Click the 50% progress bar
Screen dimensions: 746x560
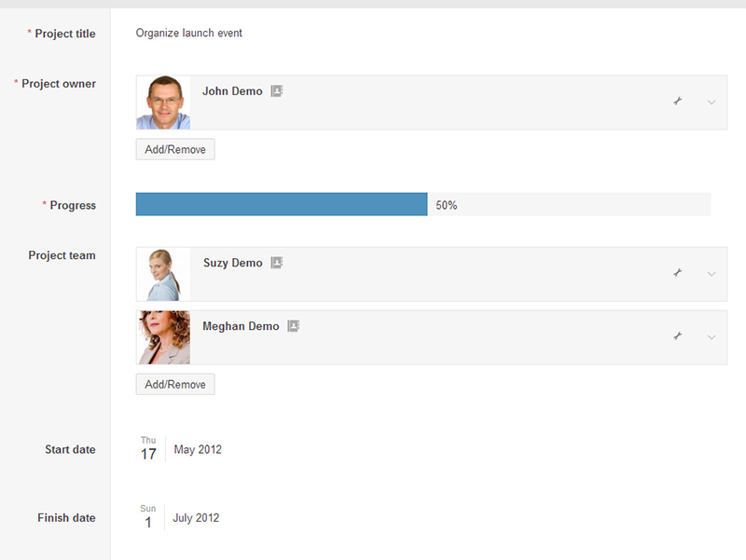pyautogui.click(x=282, y=205)
